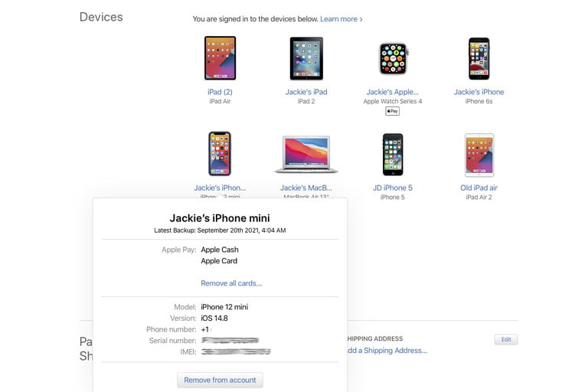Click the iPad (2) device image
This screenshot has height=392, width=588.
coord(220,58)
